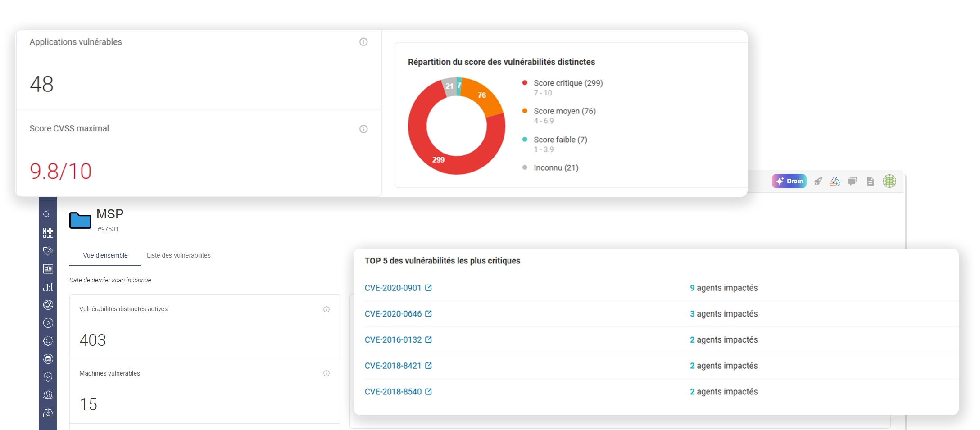Open the news panel icon in sidebar

48,269
